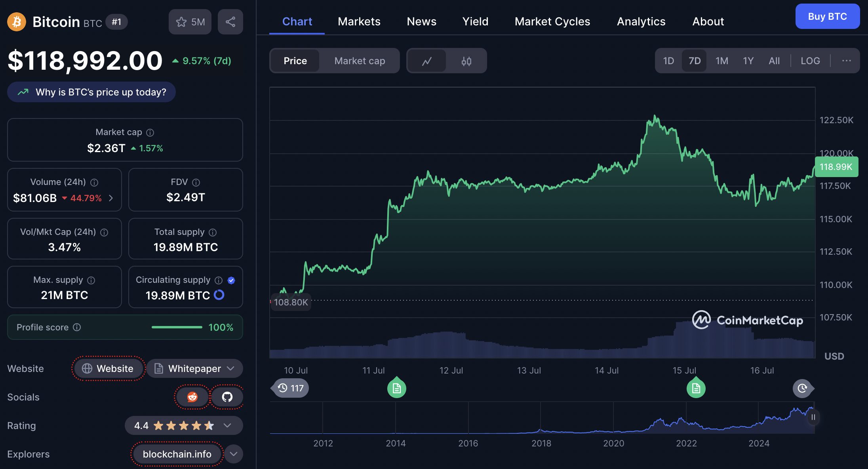
Task: Show Total supply info icon
Action: tap(213, 233)
